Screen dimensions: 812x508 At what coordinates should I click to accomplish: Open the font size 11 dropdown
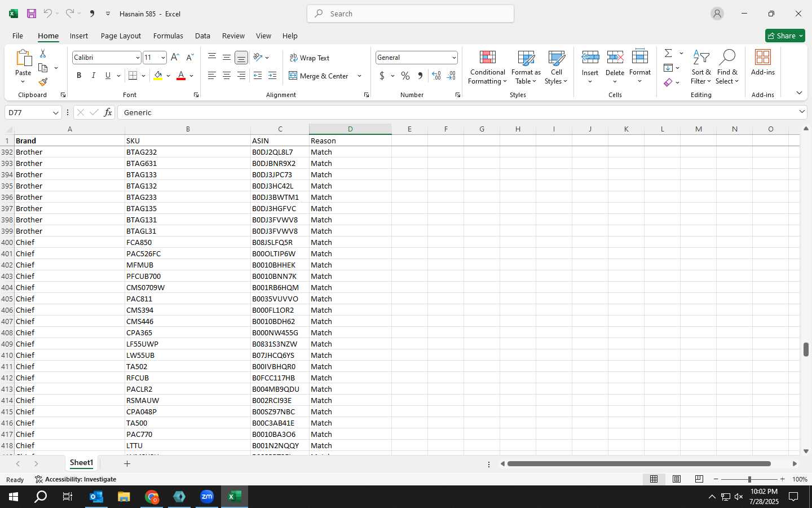[163, 58]
